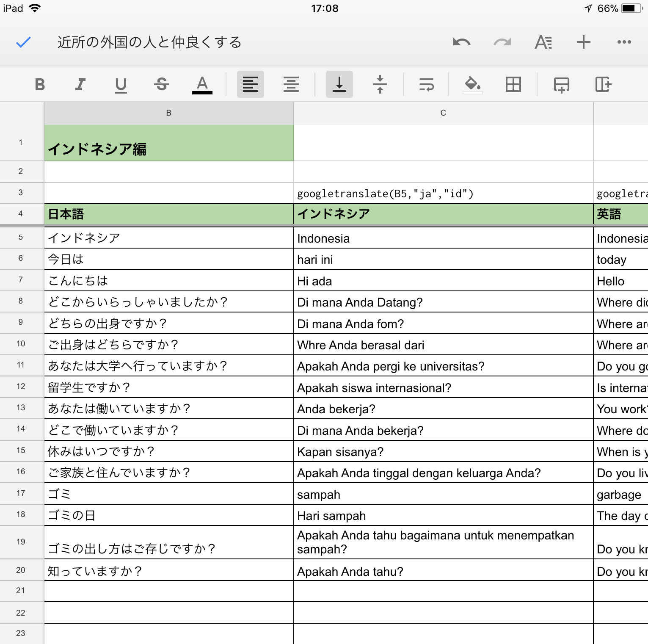Select the header cell 日本語

pos(169,214)
